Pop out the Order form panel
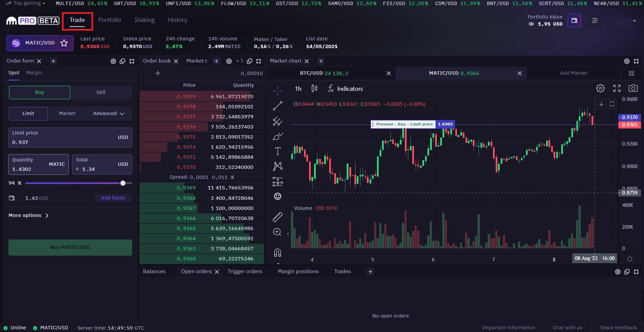Screen dimensions: 644x332 click(x=122, y=61)
